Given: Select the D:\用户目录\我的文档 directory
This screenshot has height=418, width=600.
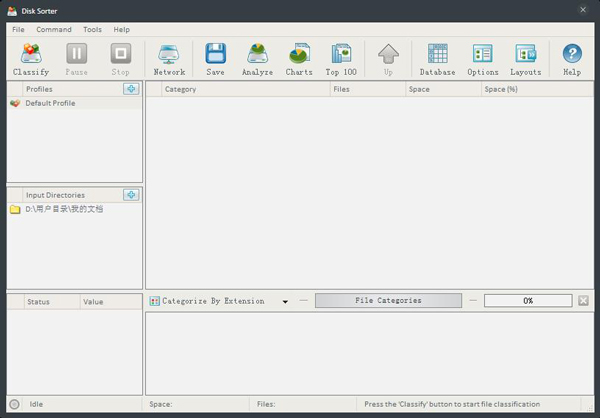Looking at the screenshot, I should [75, 209].
